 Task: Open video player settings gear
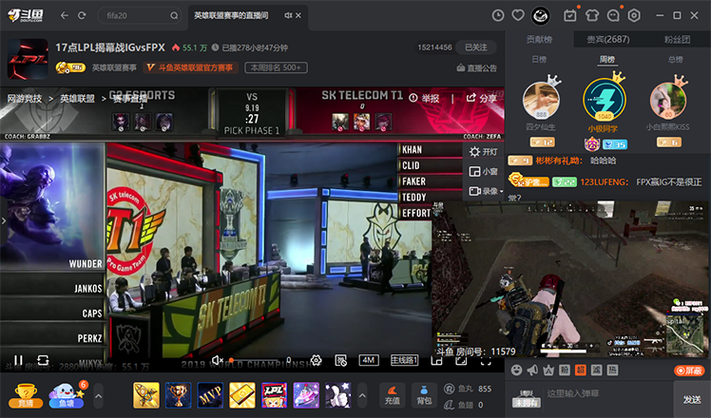point(316,360)
